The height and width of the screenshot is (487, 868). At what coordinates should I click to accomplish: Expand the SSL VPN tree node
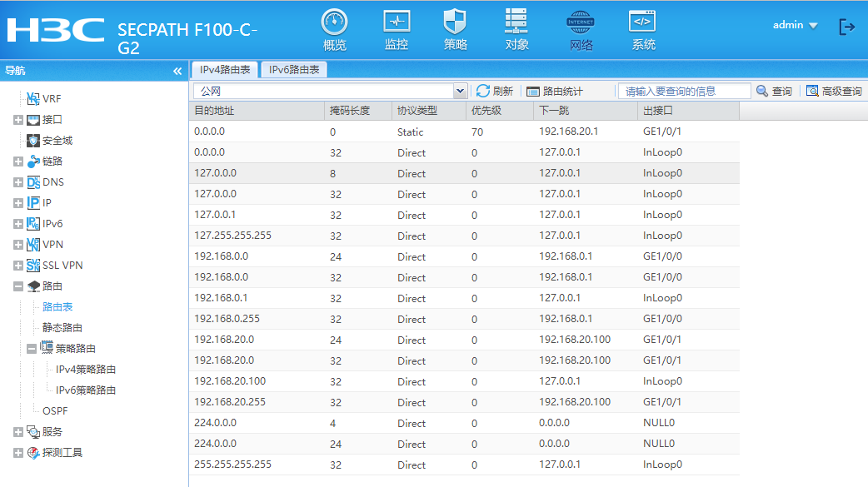tap(18, 266)
